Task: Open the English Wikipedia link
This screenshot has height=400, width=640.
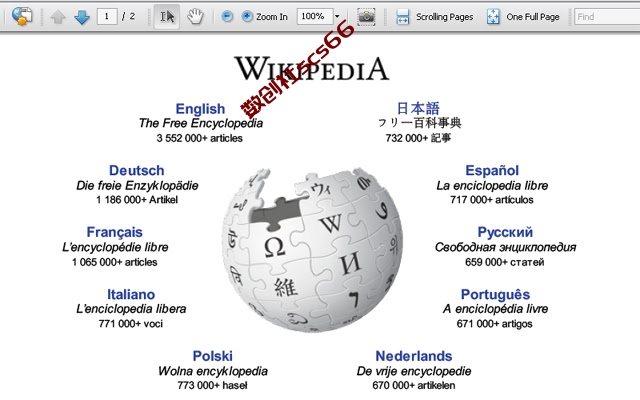Action: [x=200, y=109]
